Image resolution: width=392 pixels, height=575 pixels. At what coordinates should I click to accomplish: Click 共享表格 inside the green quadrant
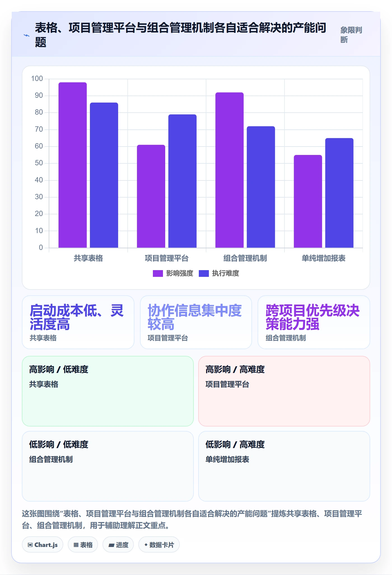tap(44, 384)
